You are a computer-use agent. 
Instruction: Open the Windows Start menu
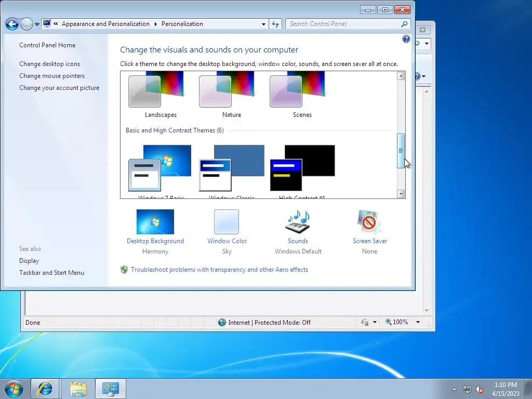click(x=14, y=389)
